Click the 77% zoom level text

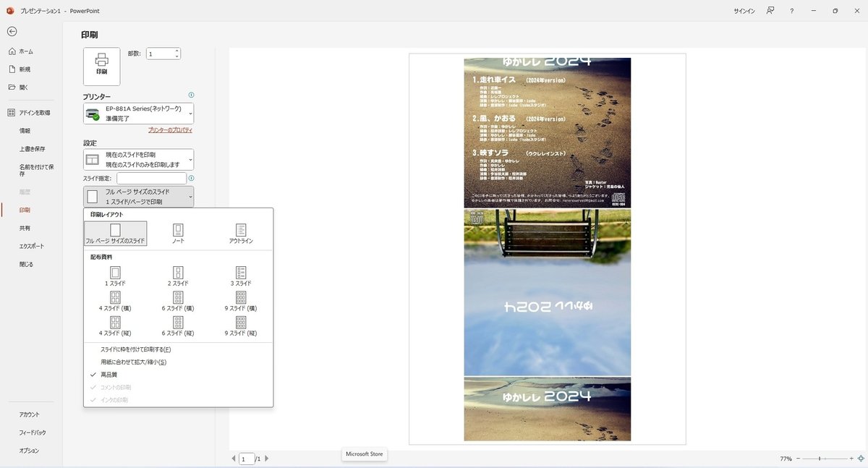click(x=786, y=459)
